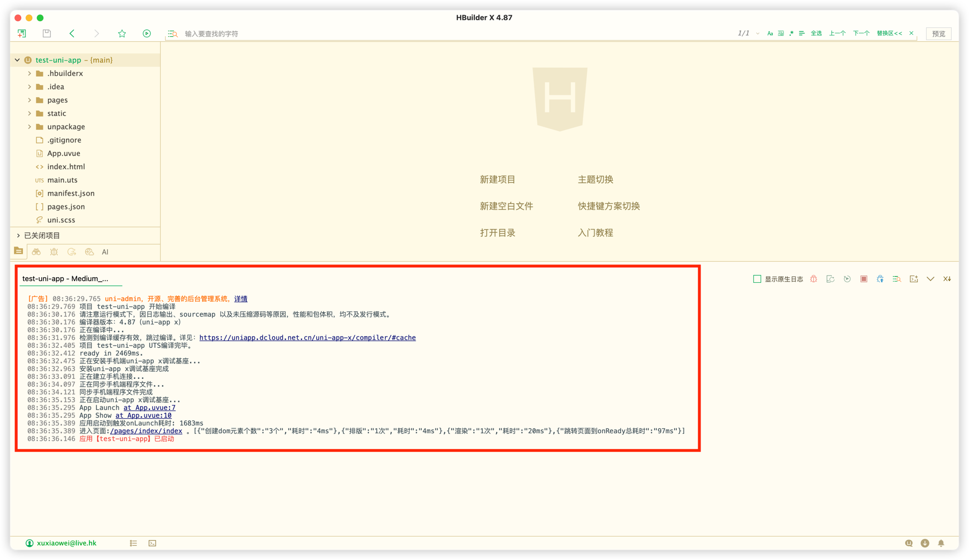Click the 预览 button

938,34
